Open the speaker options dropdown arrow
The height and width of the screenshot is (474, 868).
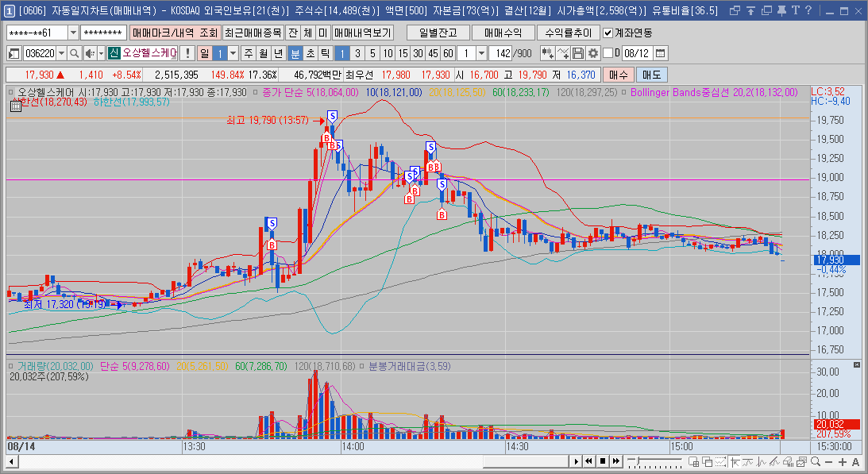101,53
